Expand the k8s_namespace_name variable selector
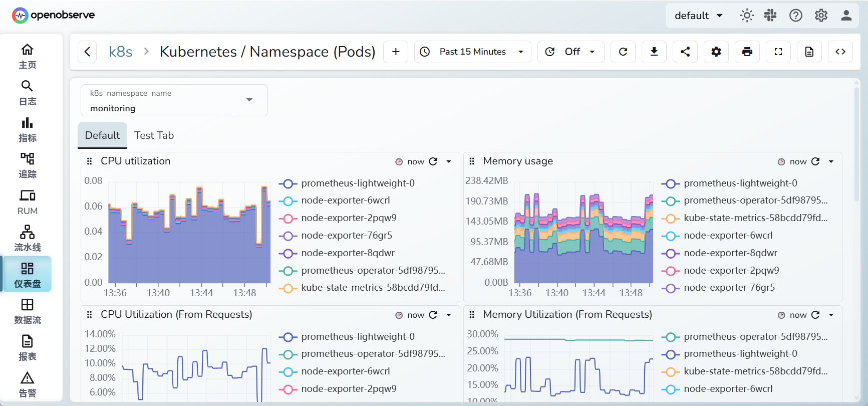The image size is (868, 406). pyautogui.click(x=249, y=100)
